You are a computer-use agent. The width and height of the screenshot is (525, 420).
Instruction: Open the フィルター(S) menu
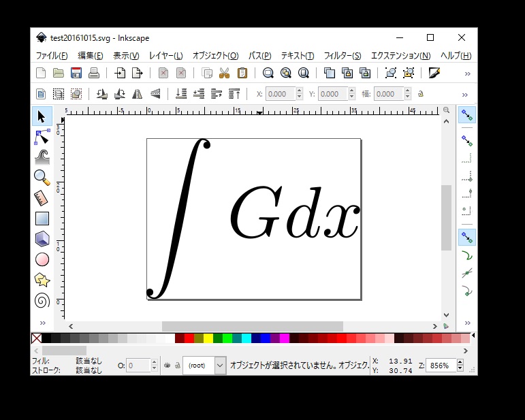click(x=343, y=56)
